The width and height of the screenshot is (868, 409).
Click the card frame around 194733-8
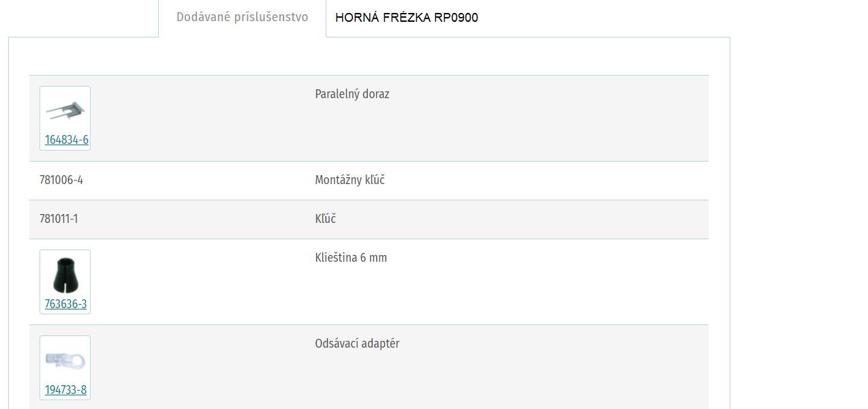tap(65, 368)
